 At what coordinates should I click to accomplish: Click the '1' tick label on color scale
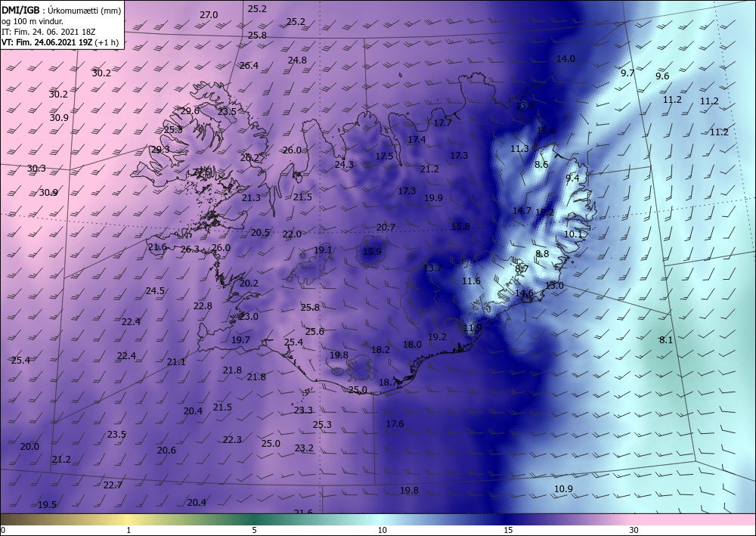pyautogui.click(x=129, y=530)
